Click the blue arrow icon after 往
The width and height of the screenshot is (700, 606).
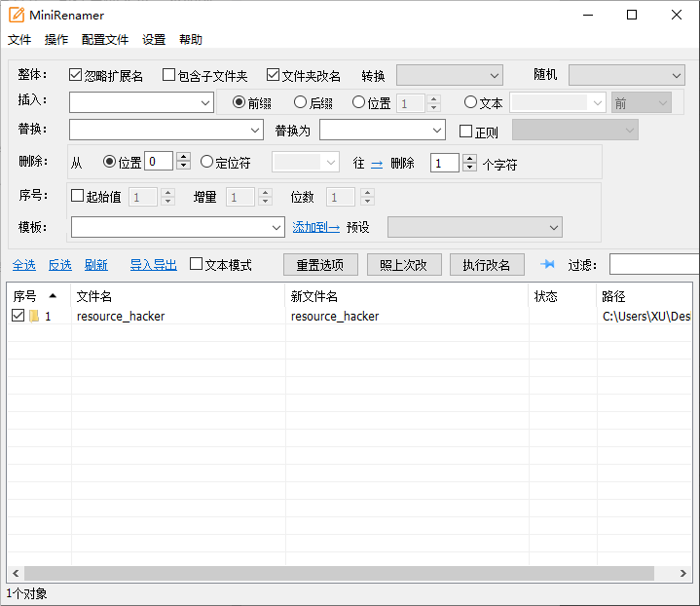377,164
